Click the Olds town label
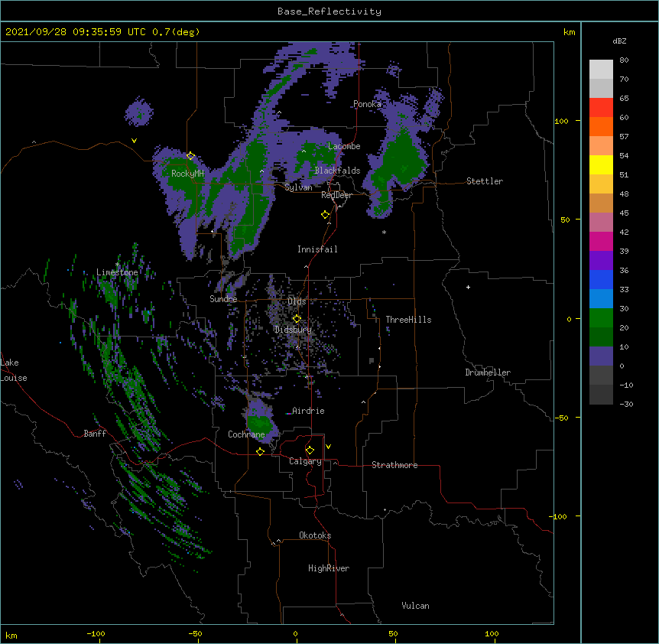 (297, 301)
